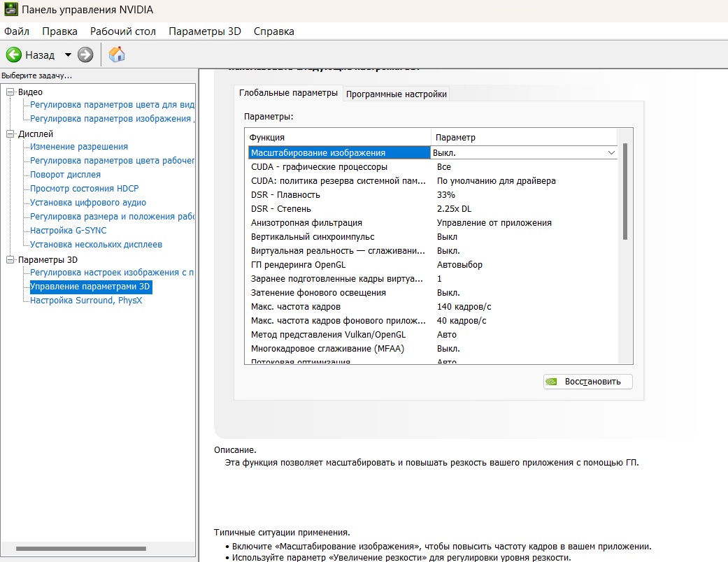
Task: Open Регулировка параметров цвета рабочего стола
Action: [112, 161]
